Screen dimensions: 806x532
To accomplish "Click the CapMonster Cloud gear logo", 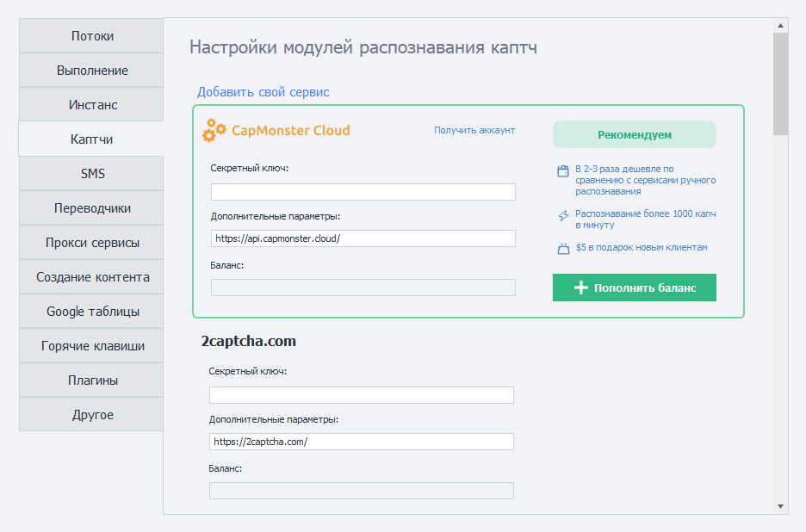I will [214, 131].
